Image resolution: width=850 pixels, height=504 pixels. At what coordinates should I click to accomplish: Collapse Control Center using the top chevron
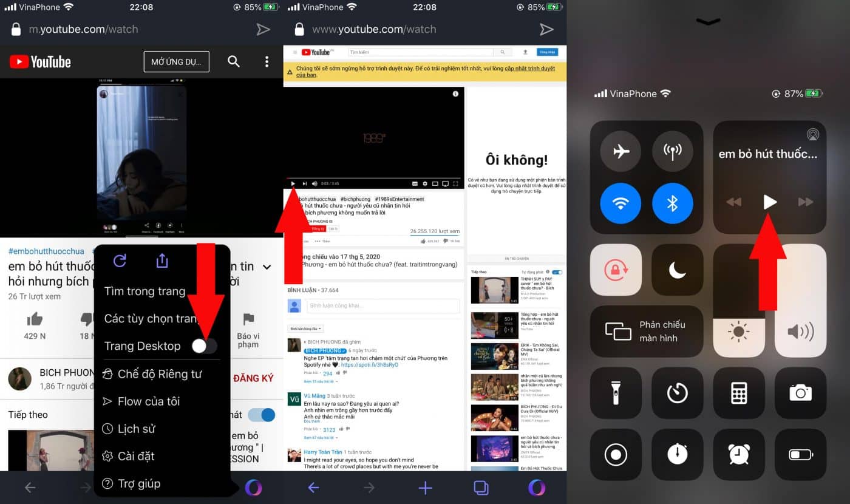click(707, 22)
